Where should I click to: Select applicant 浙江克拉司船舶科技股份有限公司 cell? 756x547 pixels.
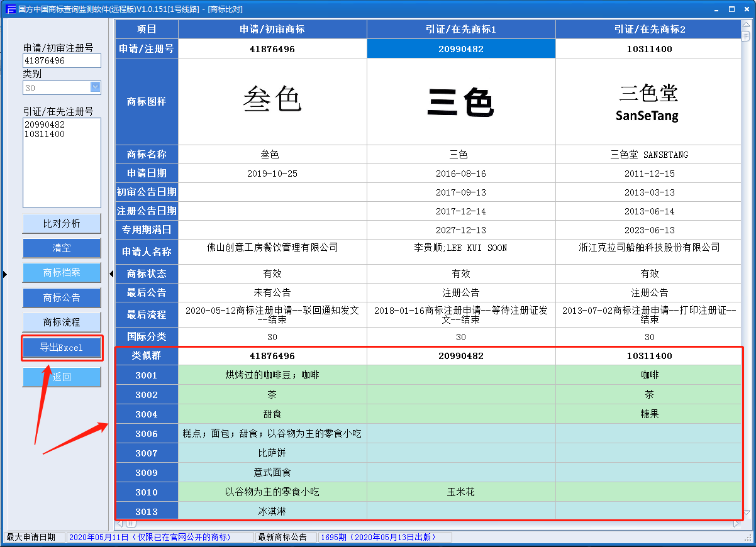649,251
